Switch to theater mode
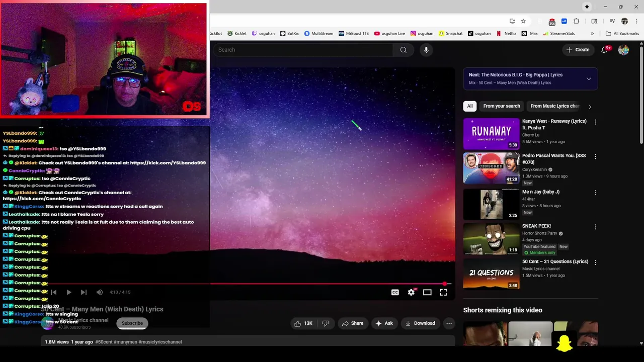This screenshot has width=644, height=362. [x=427, y=292]
